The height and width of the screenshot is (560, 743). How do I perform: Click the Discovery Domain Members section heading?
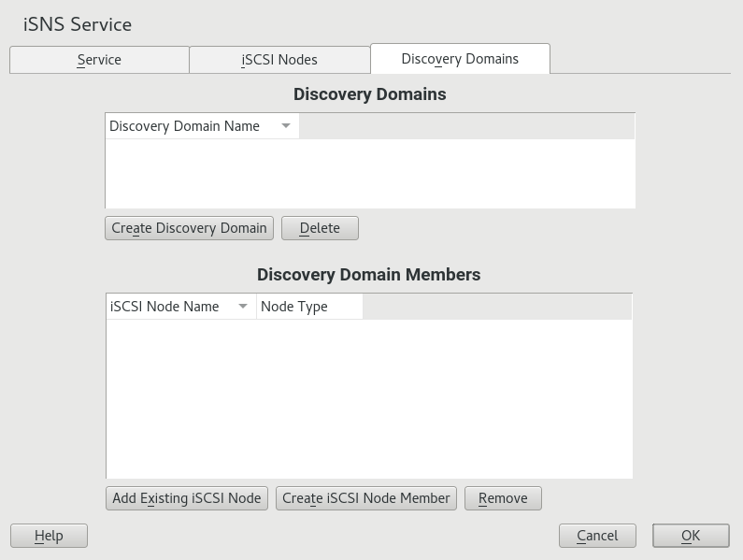[369, 275]
